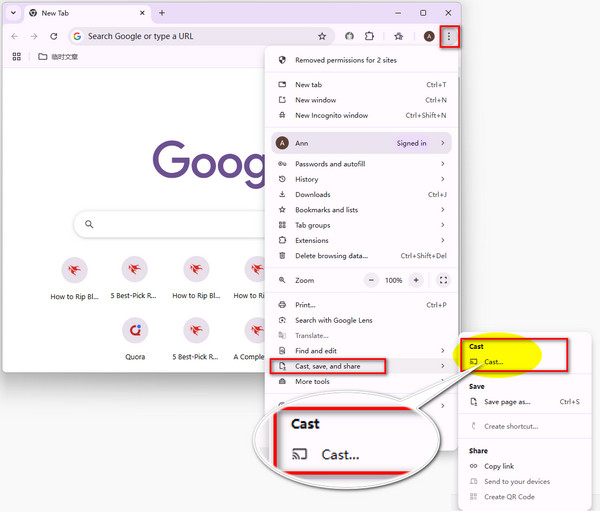Expand the Find and edit submenu

362,351
